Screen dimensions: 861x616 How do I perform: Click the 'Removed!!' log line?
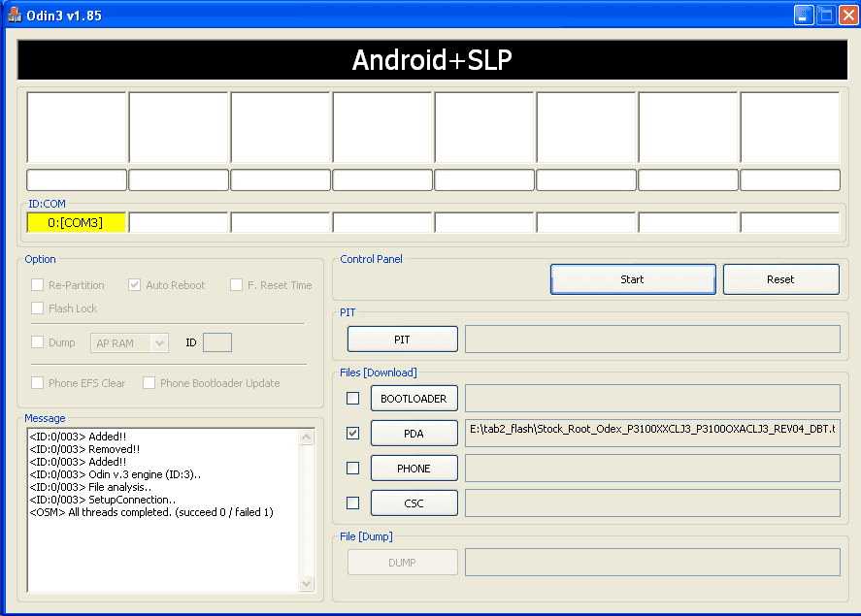coord(85,449)
